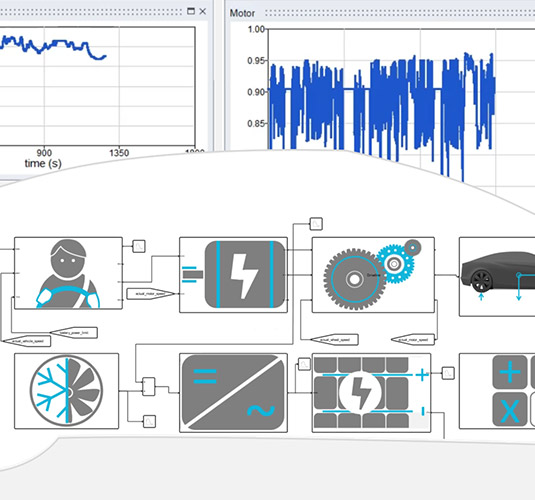Image resolution: width=535 pixels, height=500 pixels.
Task: Open the scope beside the driver block
Action: click(139, 246)
